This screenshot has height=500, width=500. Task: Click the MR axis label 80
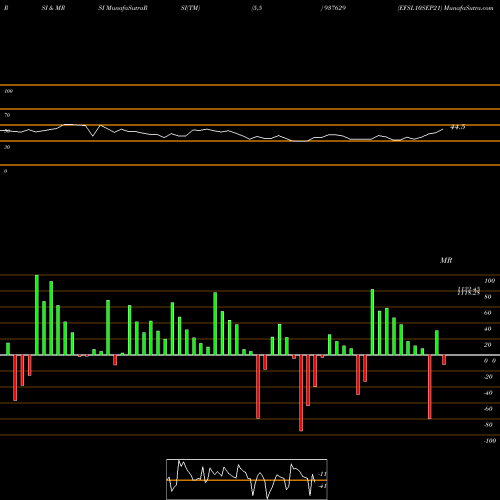[x=488, y=297]
